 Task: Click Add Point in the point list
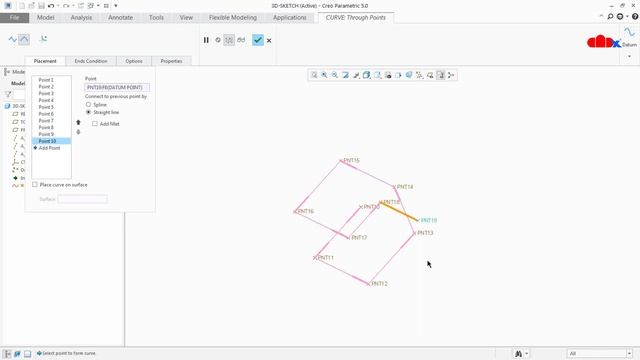click(49, 148)
